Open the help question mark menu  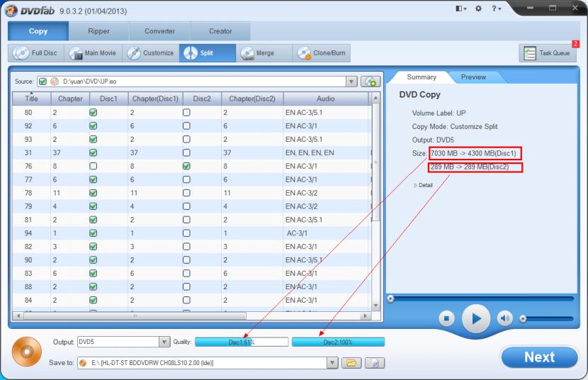496,9
